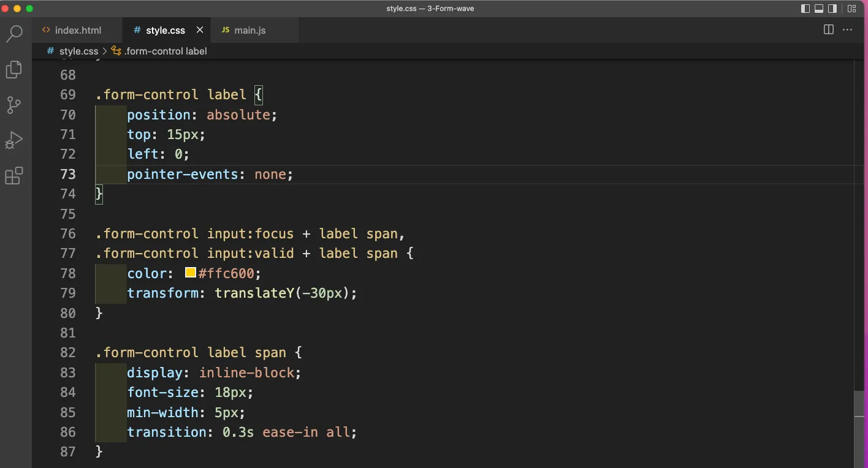Click line number 73 in gutter
The image size is (868, 468).
click(68, 174)
